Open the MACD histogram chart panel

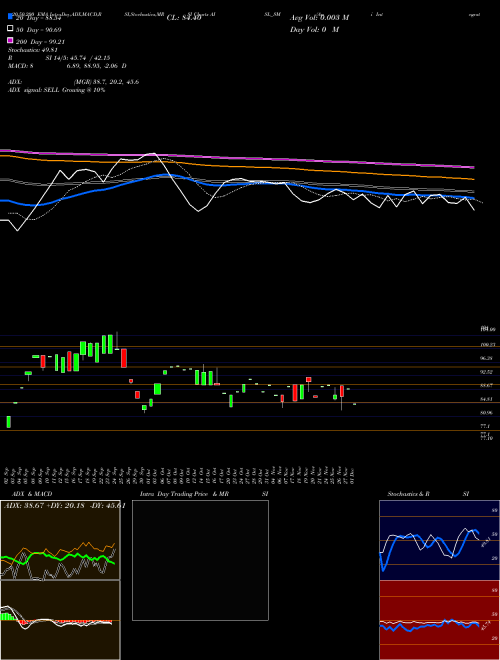coord(60,620)
